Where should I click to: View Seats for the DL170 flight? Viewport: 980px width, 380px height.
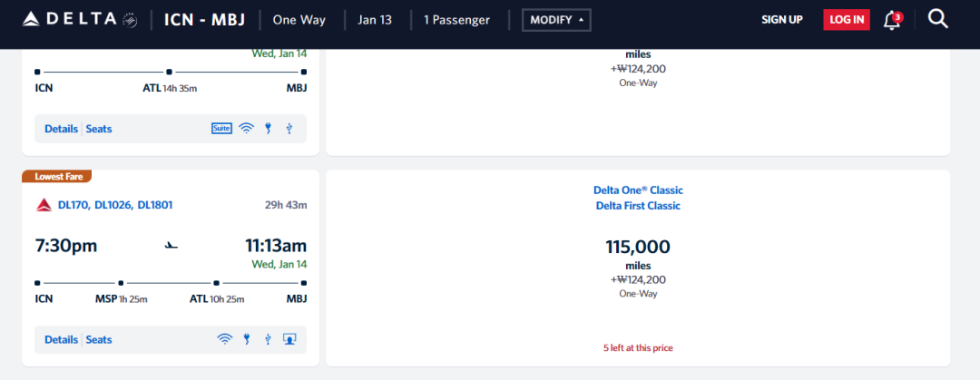coord(99,340)
